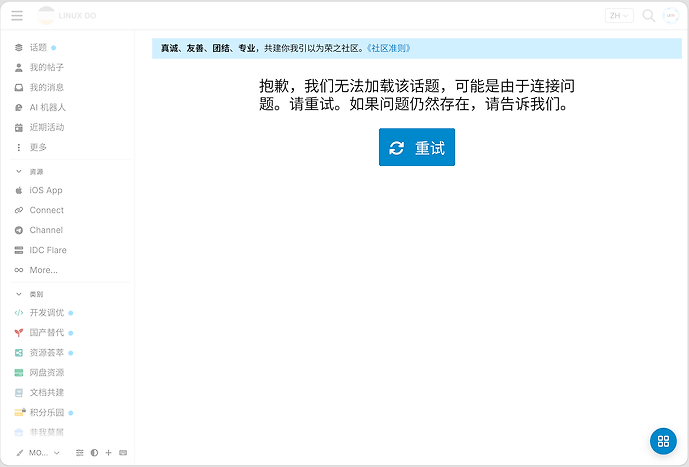
Task: Open the 社区准则 link in banner
Action: point(388,48)
